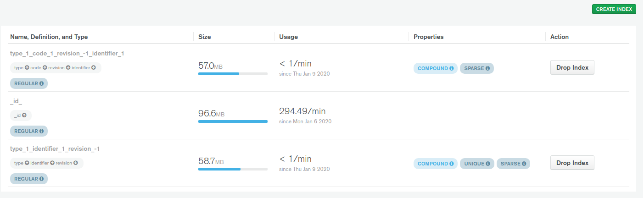Screen dimensions: 644x198
Task: Click the arrow icon beside _id field
Action: [x=24, y=115]
